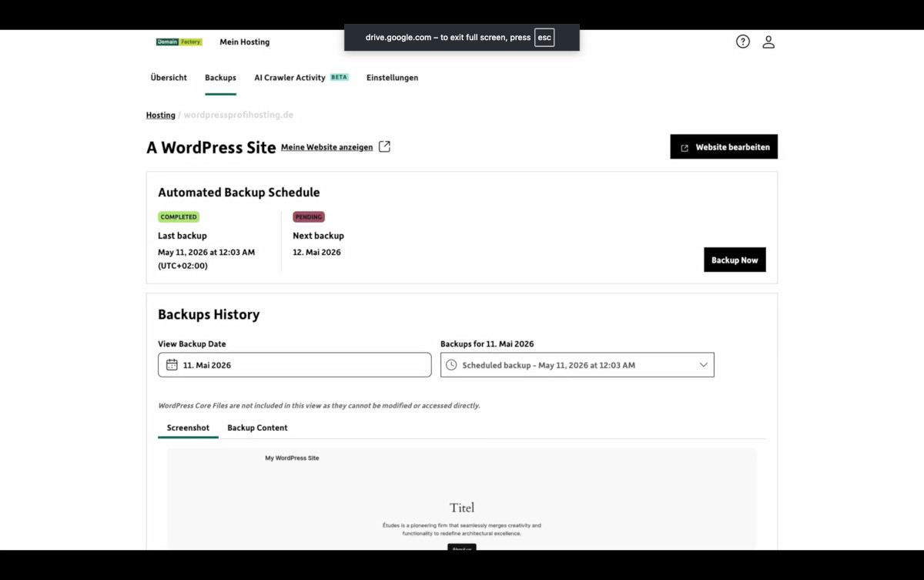Click the external link icon beside Meine Website anzeigen
This screenshot has height=580, width=924.
click(x=384, y=146)
